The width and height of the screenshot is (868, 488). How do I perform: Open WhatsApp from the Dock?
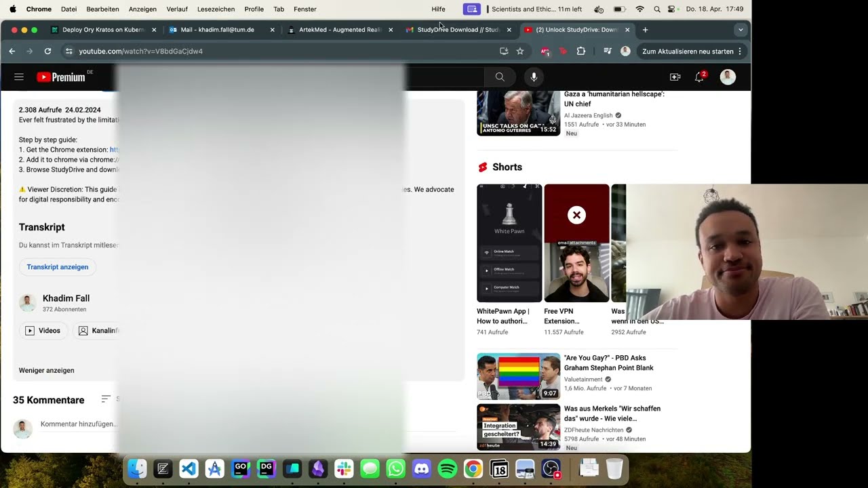(396, 468)
